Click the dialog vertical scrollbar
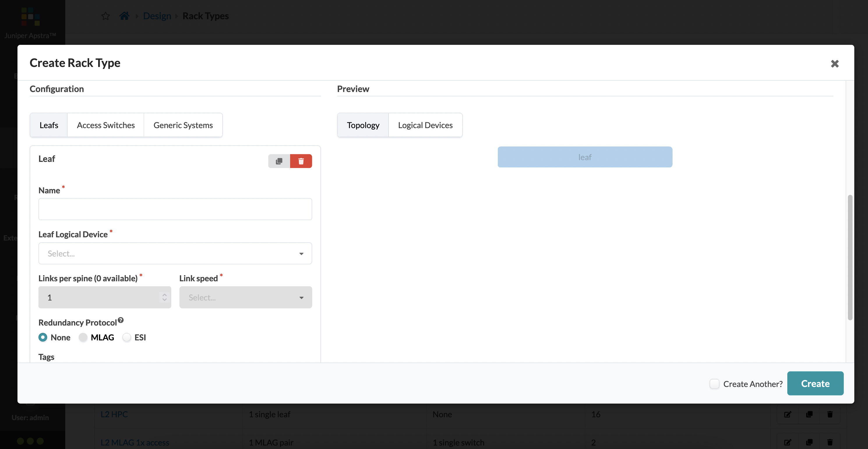This screenshot has height=449, width=868. pos(850,257)
